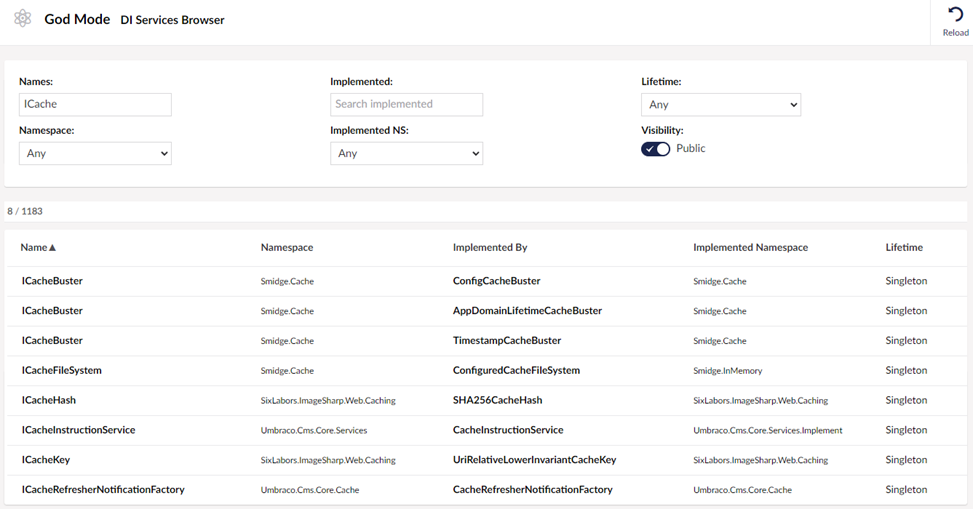This screenshot has width=973, height=509.
Task: Sort by the Implemented Namespace column header
Action: [750, 247]
